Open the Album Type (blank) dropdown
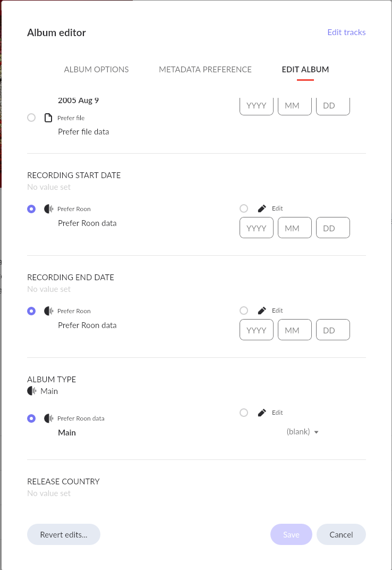This screenshot has height=570, width=392. click(303, 432)
